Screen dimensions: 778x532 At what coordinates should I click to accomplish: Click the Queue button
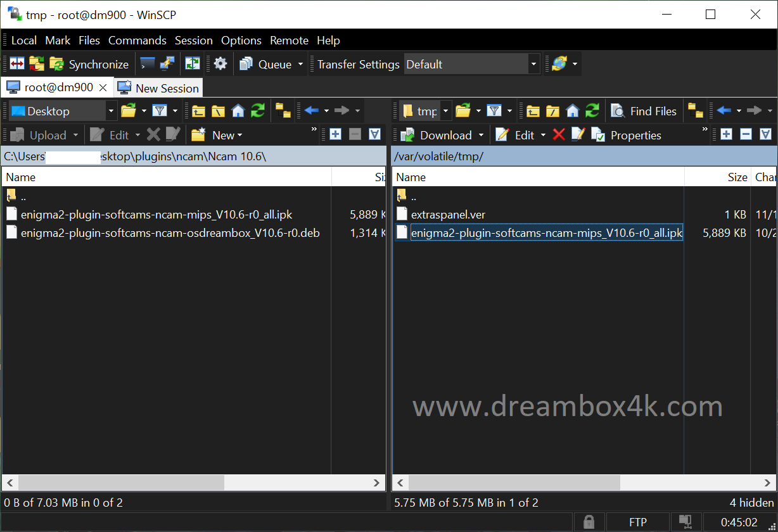click(x=265, y=64)
